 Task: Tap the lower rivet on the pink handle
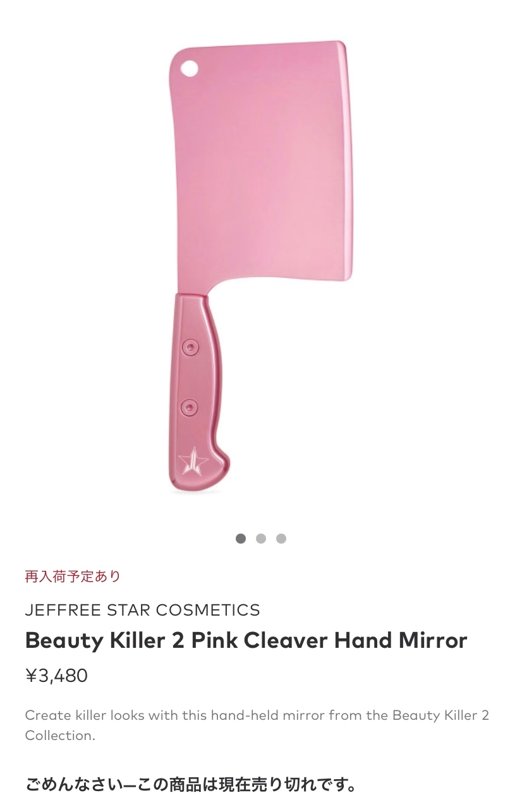[x=189, y=407]
